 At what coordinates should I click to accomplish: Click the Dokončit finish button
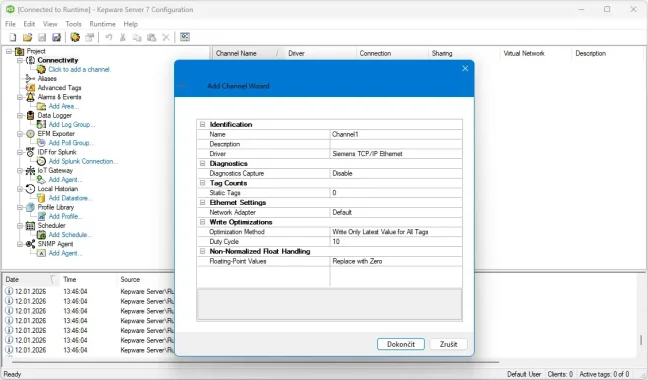(400, 344)
